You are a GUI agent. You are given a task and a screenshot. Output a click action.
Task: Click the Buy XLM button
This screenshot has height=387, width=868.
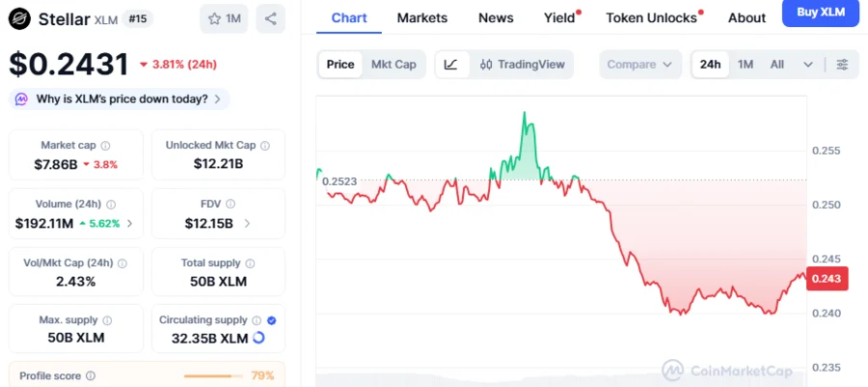tap(820, 13)
